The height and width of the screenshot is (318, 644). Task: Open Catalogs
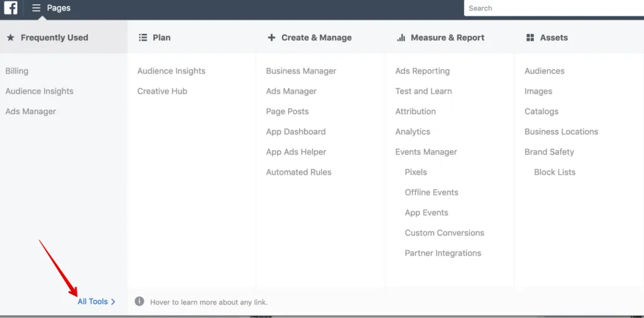point(541,112)
